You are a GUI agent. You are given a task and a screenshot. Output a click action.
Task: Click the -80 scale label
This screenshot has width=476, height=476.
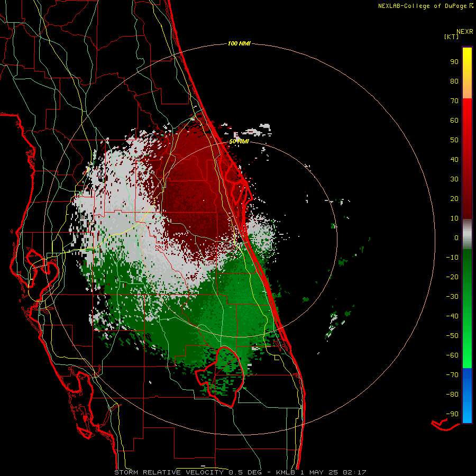[452, 395]
